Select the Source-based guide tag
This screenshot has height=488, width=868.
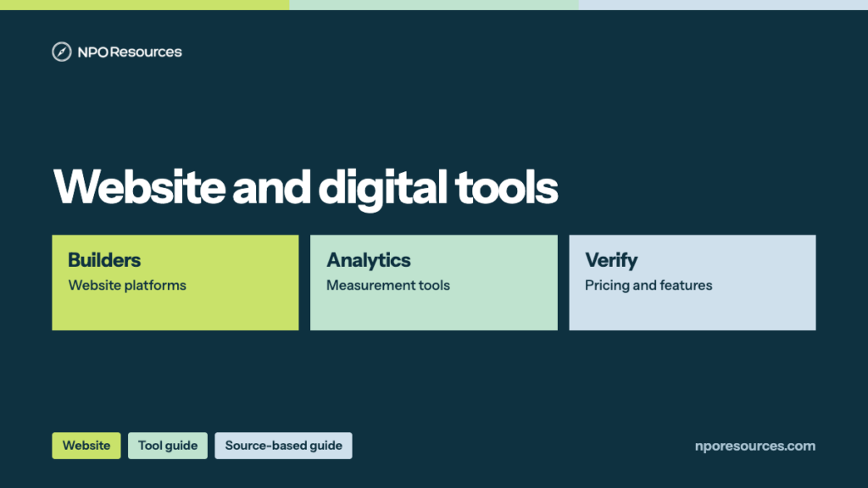click(x=283, y=446)
